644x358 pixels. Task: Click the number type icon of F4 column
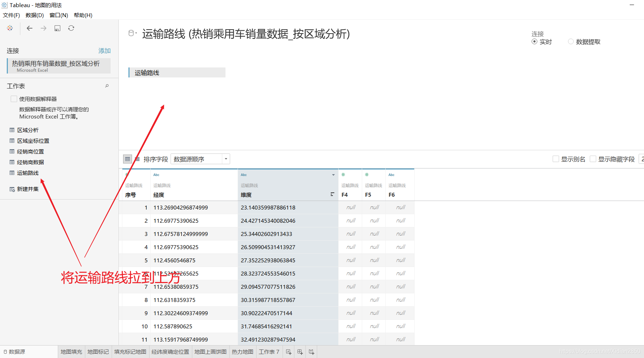point(343,175)
